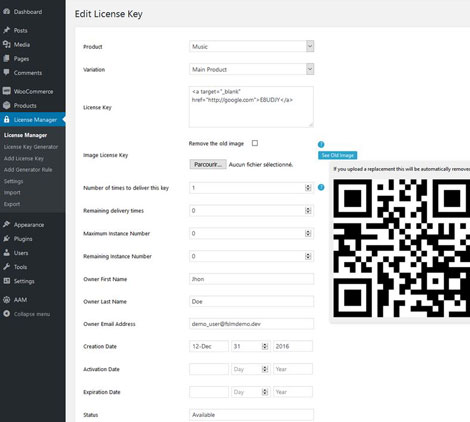Viewport: 470px width, 422px height.
Task: Open the Variation dropdown showing Main Product
Action: tap(251, 69)
